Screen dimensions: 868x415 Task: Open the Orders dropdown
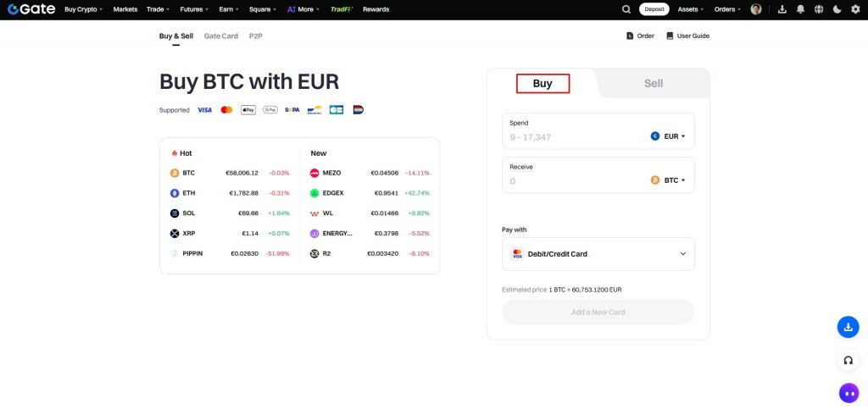click(x=727, y=9)
